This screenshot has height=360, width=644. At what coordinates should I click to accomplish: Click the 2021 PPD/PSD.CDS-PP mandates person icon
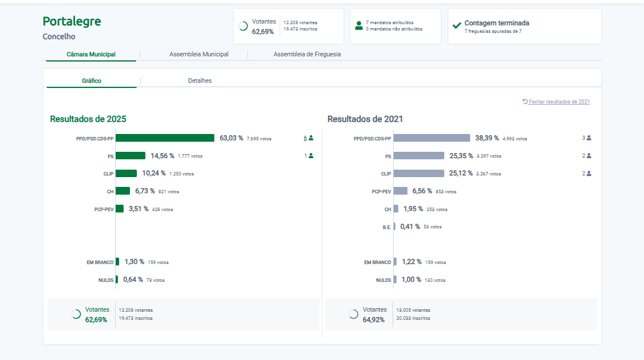click(589, 138)
